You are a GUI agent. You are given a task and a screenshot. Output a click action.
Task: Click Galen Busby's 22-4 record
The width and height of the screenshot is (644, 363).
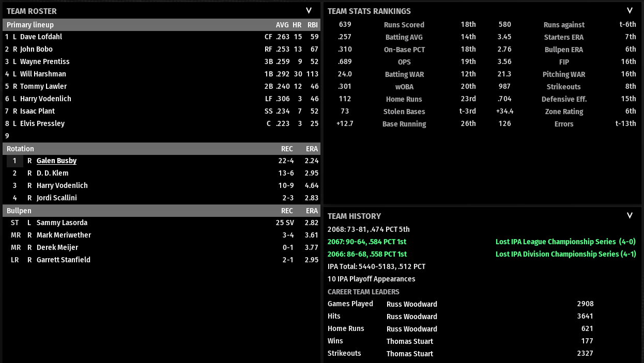(x=286, y=161)
